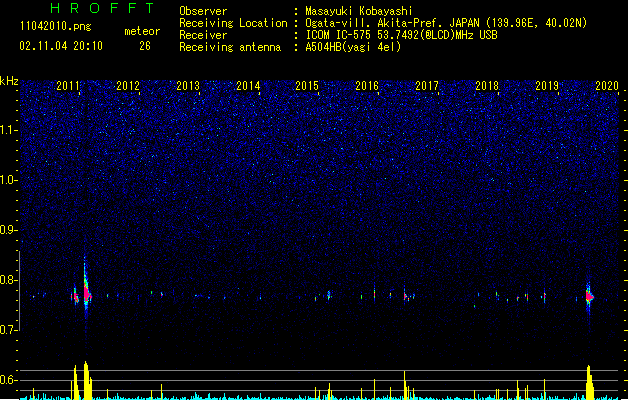Click the Receiving antenna field label
Viewport: 629px width, 400px height.
(230, 47)
